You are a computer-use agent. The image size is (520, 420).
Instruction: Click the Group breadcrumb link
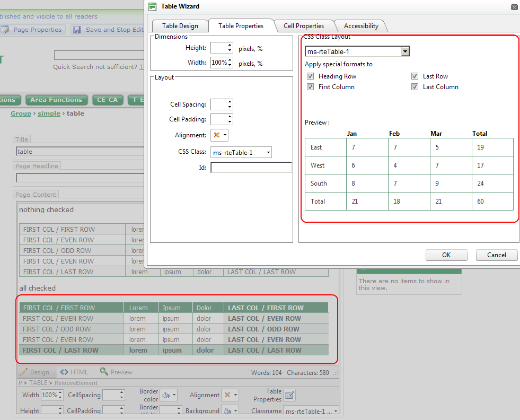pos(21,113)
